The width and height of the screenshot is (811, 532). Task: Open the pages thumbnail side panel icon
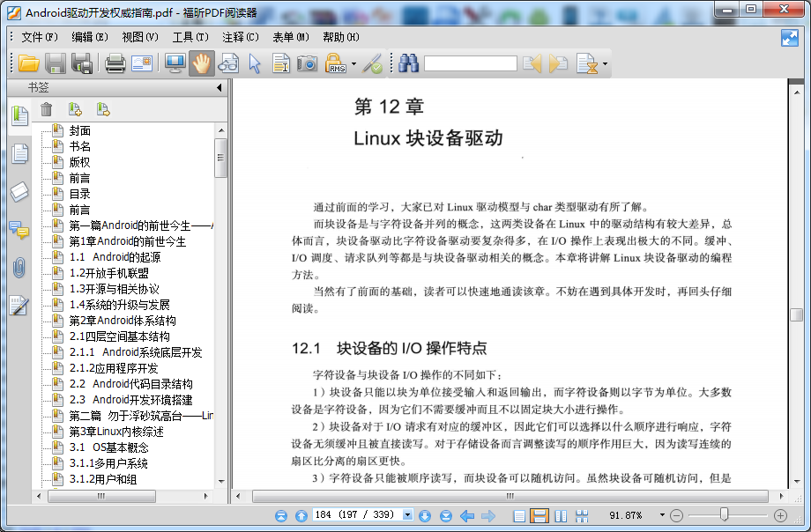pos(19,153)
